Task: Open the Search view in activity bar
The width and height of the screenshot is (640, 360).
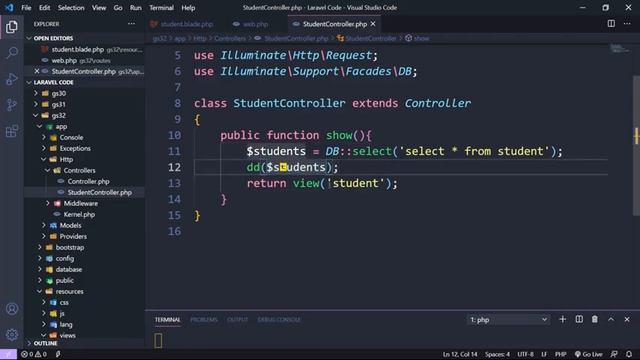Action: pos(12,53)
